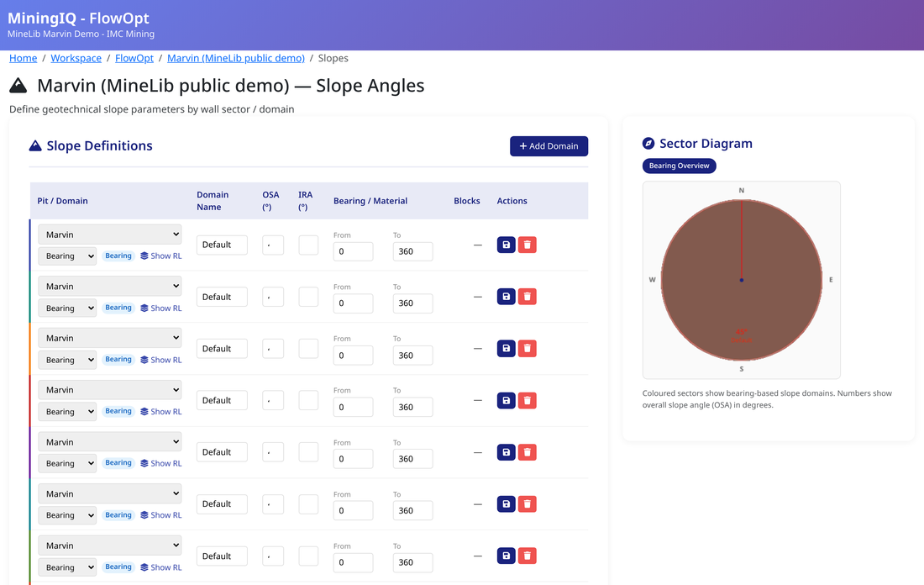Image resolution: width=924 pixels, height=585 pixels.
Task: Open the Marvin pit dropdown in fourth row
Action: (109, 390)
